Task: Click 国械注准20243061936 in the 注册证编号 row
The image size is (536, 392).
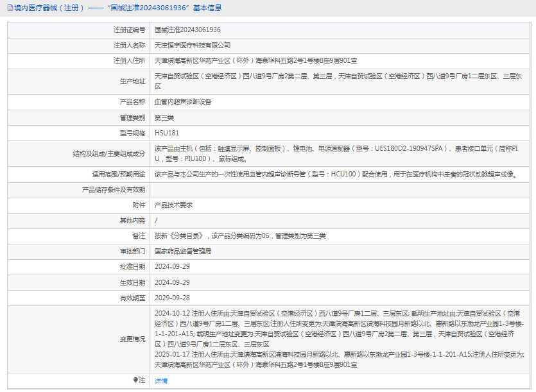Action: pos(187,30)
